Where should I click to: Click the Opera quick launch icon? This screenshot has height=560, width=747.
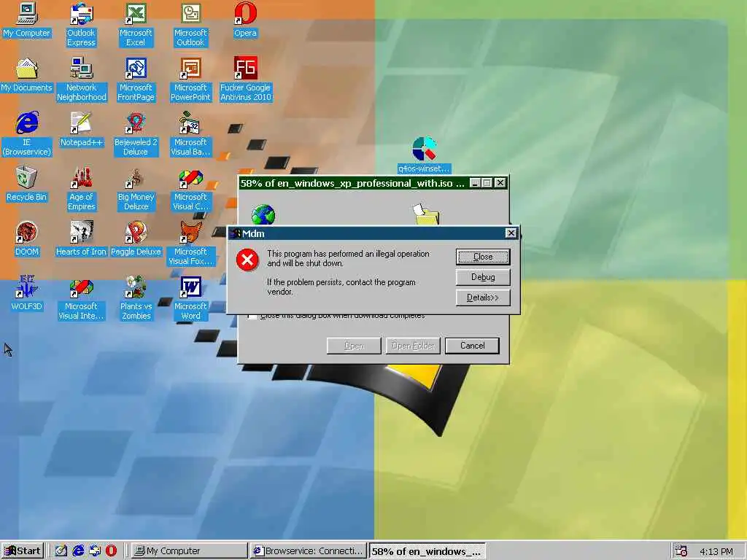tap(111, 551)
